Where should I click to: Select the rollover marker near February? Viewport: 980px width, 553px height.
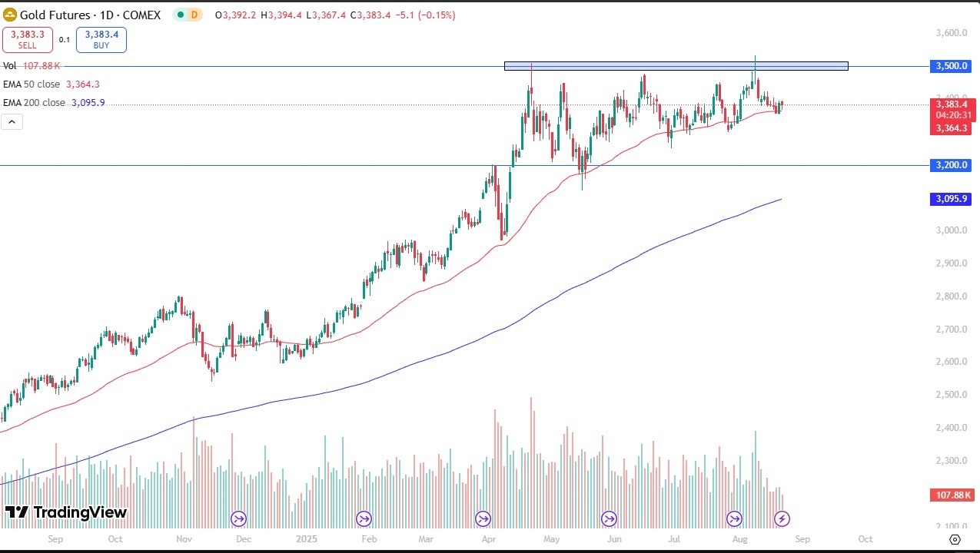click(364, 518)
